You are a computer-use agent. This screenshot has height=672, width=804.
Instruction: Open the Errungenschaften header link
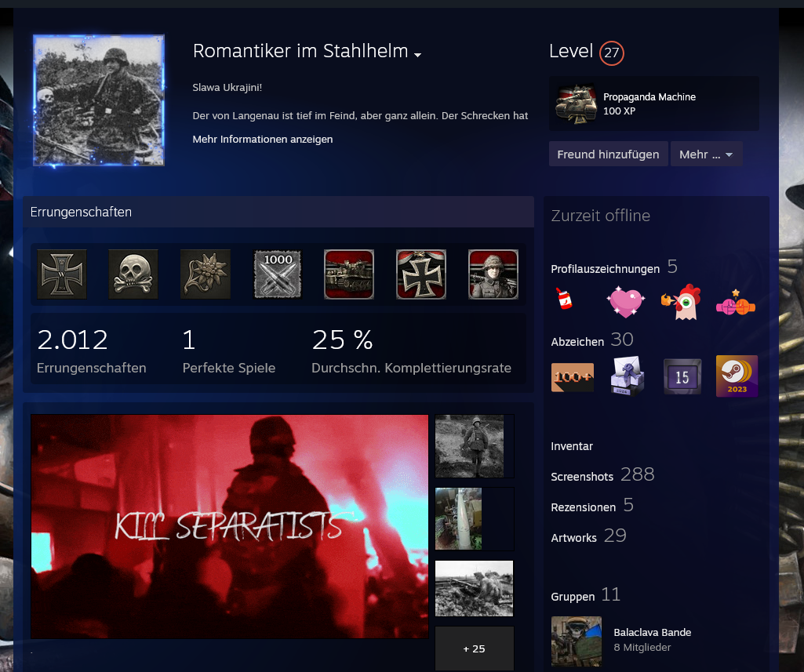(x=81, y=212)
